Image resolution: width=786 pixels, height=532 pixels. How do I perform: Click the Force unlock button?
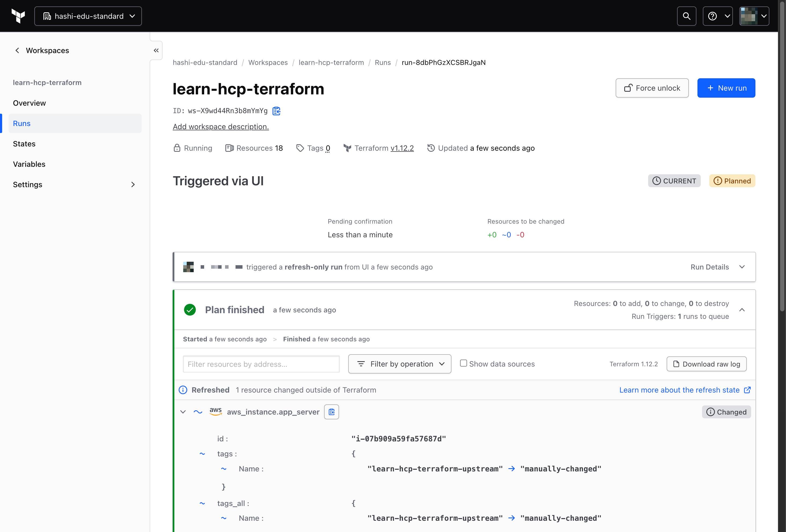tap(652, 88)
